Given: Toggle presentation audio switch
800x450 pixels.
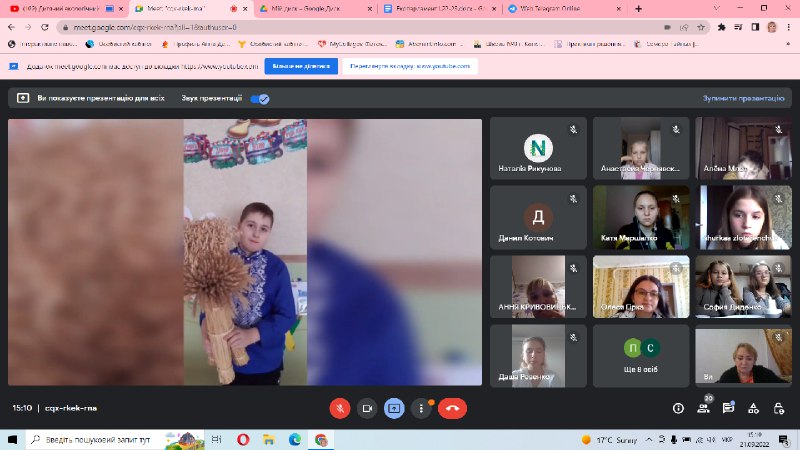Looking at the screenshot, I should pyautogui.click(x=260, y=98).
